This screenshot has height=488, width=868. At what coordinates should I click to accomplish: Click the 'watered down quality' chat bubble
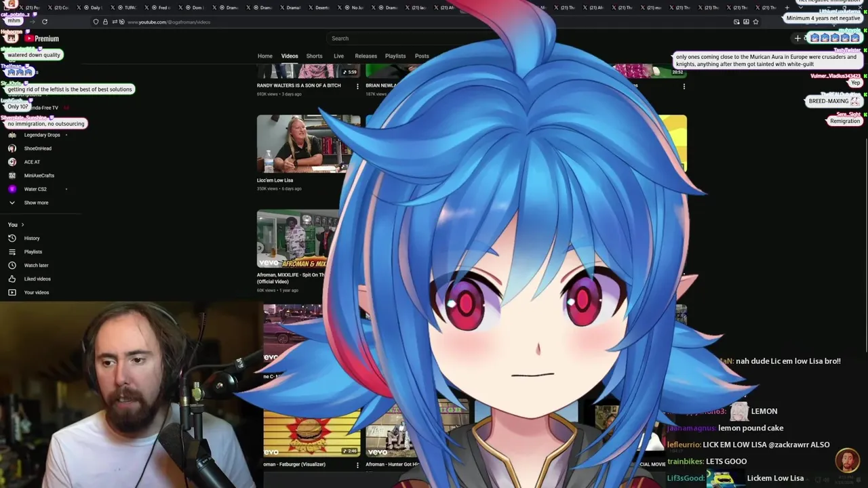coord(34,55)
